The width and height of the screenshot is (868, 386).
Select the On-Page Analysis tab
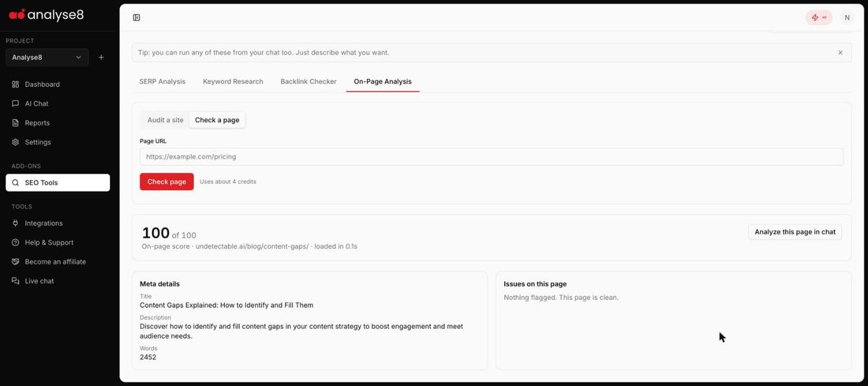[x=383, y=82]
